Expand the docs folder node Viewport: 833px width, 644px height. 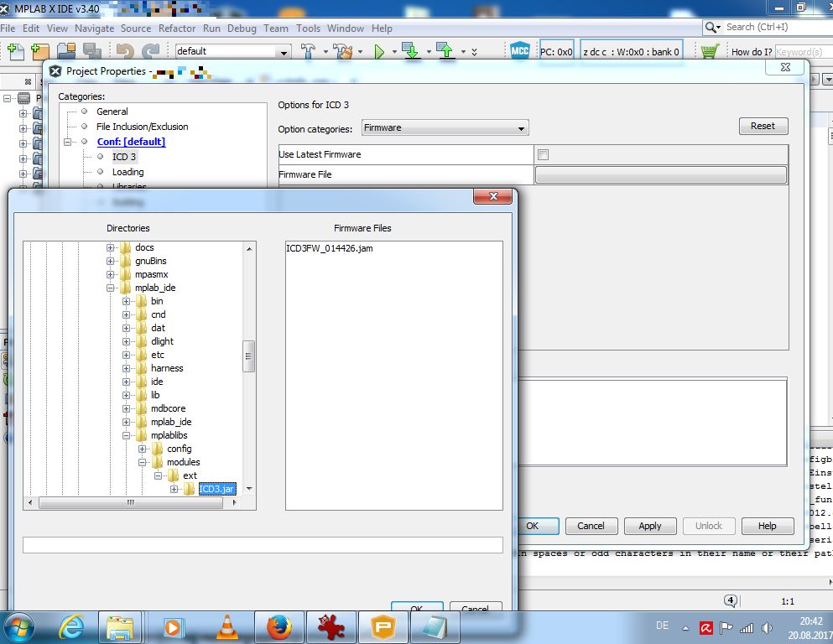[x=110, y=247]
